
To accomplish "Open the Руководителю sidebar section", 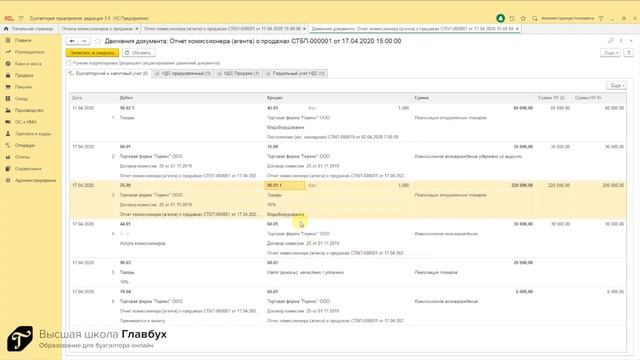I will pos(29,52).
